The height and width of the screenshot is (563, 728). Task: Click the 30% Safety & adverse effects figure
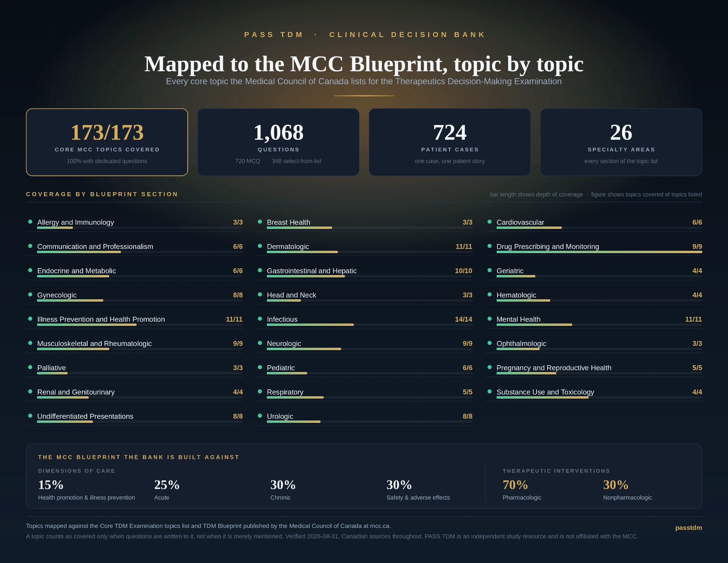[x=399, y=485]
